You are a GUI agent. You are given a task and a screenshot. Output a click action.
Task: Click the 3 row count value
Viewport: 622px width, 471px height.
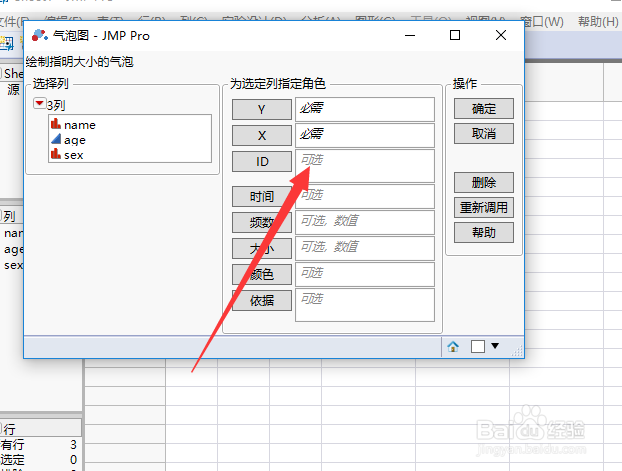73,444
